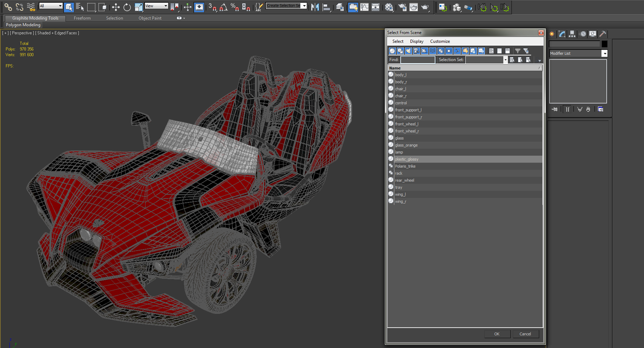This screenshot has width=644, height=348.
Task: Toggle Display Cameras filter in dialog
Action: [416, 51]
